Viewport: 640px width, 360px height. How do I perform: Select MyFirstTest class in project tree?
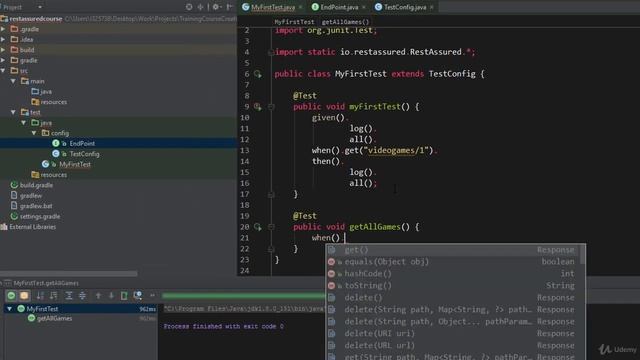coord(75,164)
